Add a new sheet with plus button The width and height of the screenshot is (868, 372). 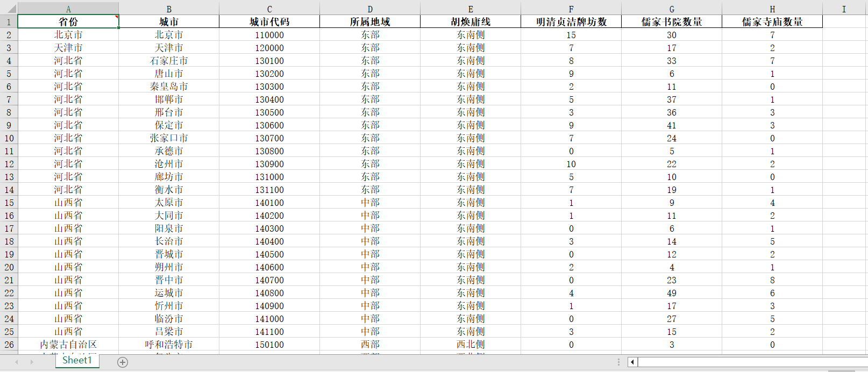click(123, 362)
